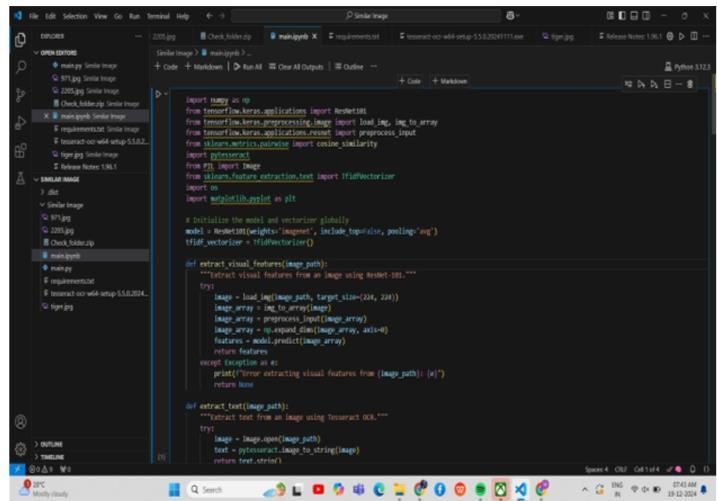Open File Explorer from the taskbar
717x501 pixels.
(x=399, y=490)
